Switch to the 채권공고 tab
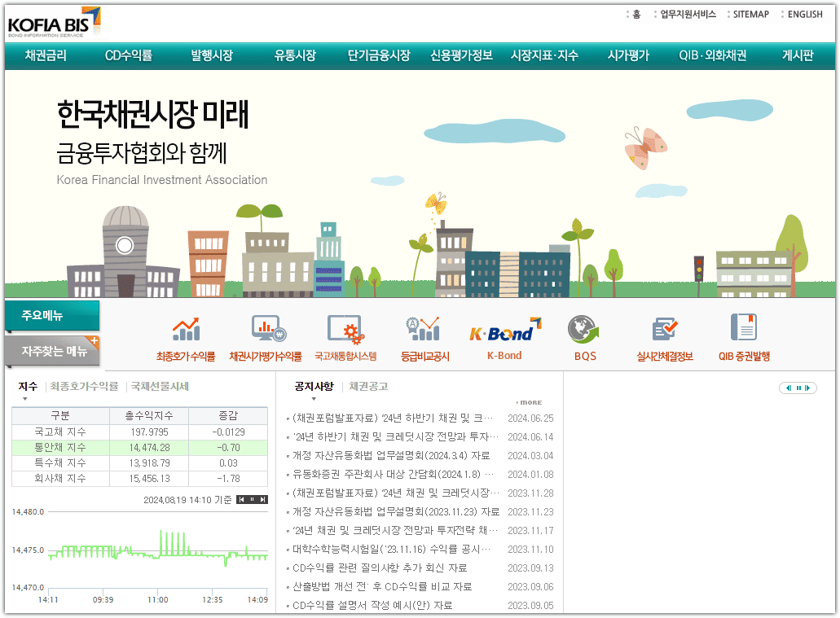This screenshot has height=618, width=840. pyautogui.click(x=367, y=385)
